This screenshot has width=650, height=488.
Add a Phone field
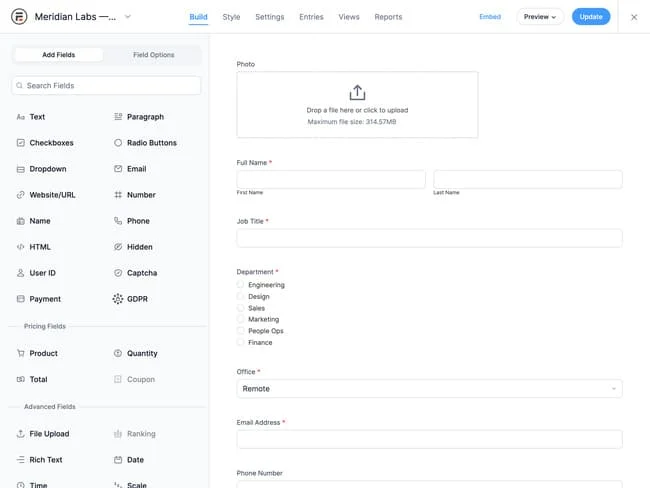tap(132, 221)
